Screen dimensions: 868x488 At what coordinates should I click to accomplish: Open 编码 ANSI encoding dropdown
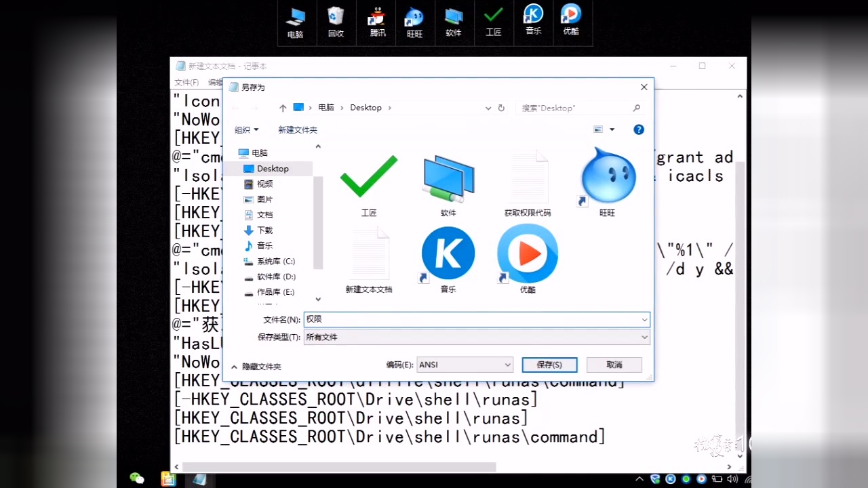point(465,365)
